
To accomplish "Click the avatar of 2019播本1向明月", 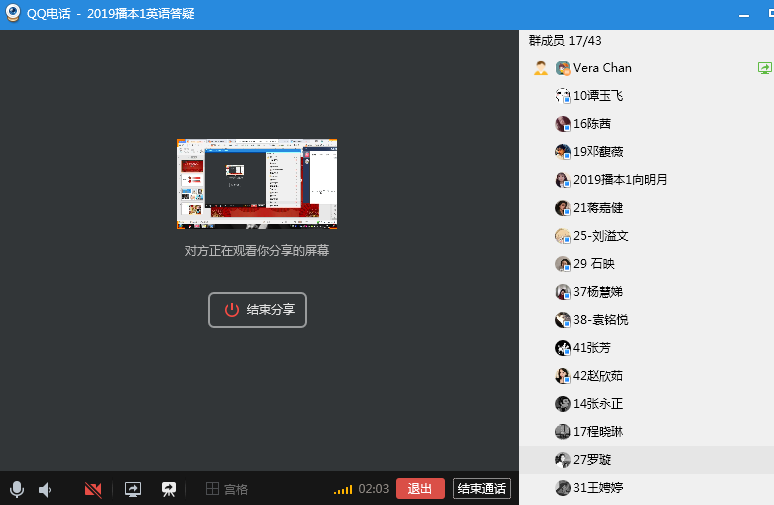I will tap(563, 180).
